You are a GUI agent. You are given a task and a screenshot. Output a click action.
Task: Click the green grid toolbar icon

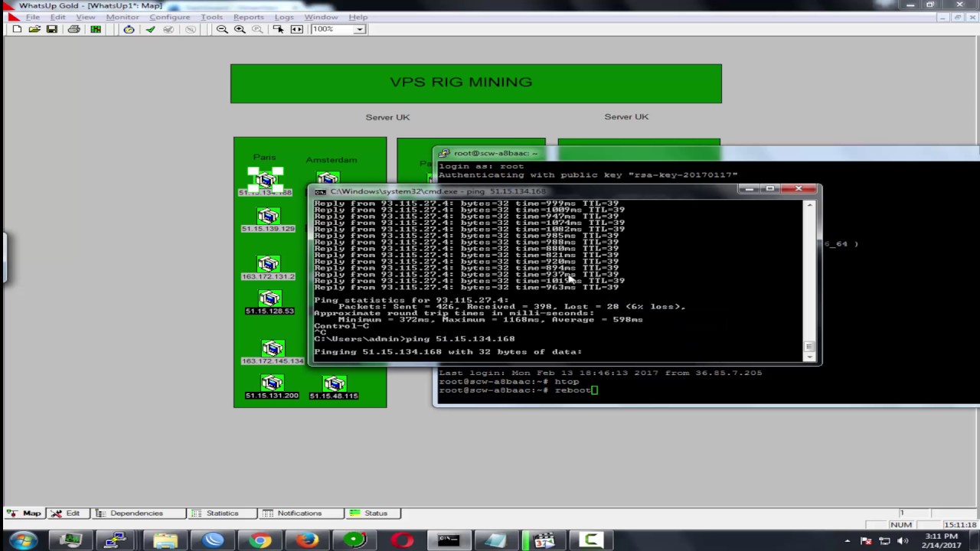[x=96, y=29]
